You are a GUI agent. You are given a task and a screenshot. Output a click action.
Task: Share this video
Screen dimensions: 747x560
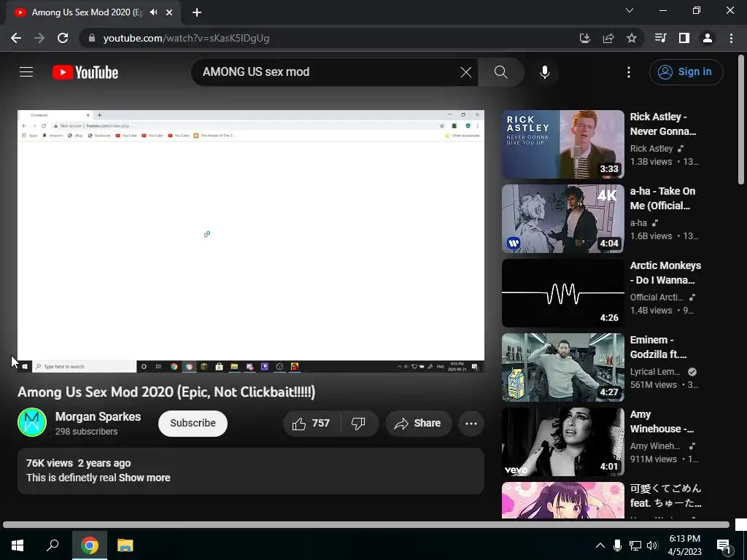click(418, 424)
